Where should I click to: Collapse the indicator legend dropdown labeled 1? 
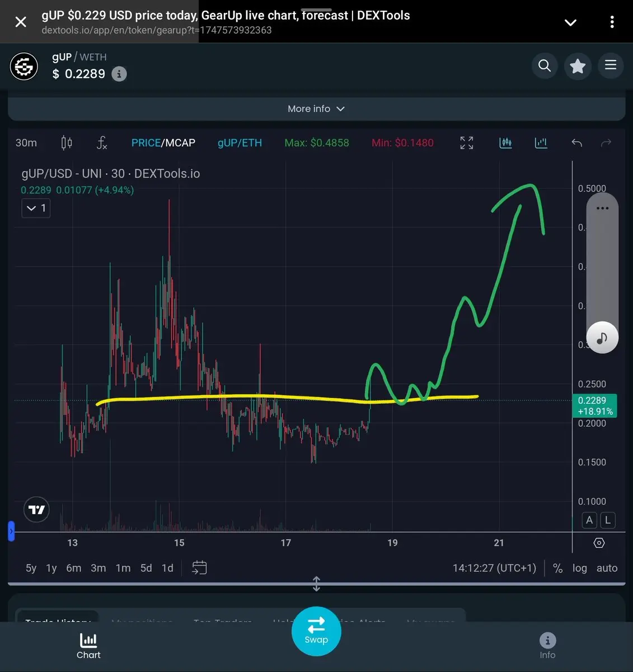coord(36,208)
